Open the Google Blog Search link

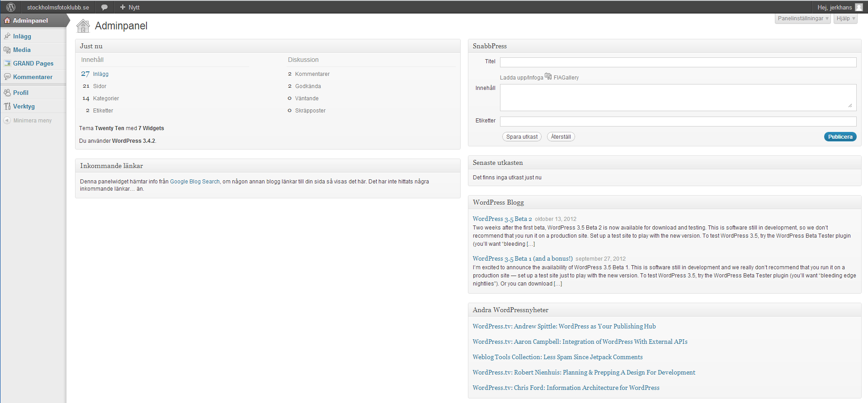tap(195, 182)
